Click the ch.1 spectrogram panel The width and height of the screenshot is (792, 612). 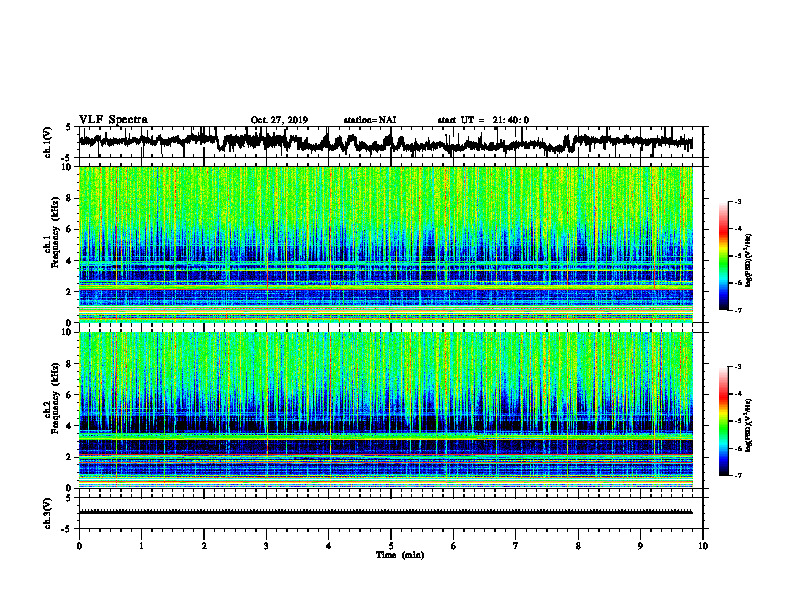[385, 244]
